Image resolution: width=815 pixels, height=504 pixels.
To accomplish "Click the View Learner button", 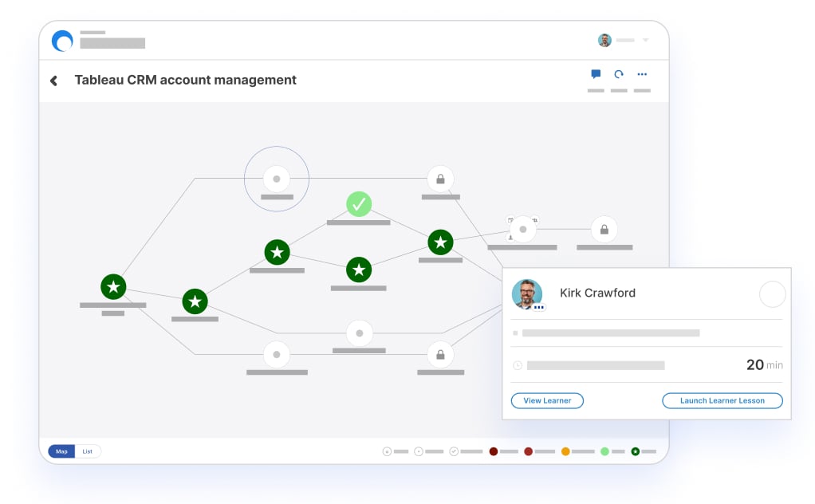I will tap(547, 400).
